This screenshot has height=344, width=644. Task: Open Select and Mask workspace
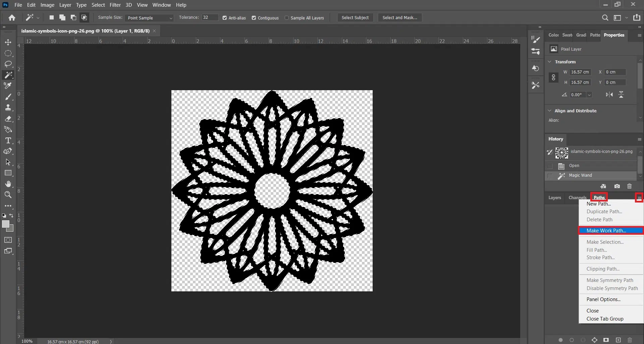tap(399, 18)
